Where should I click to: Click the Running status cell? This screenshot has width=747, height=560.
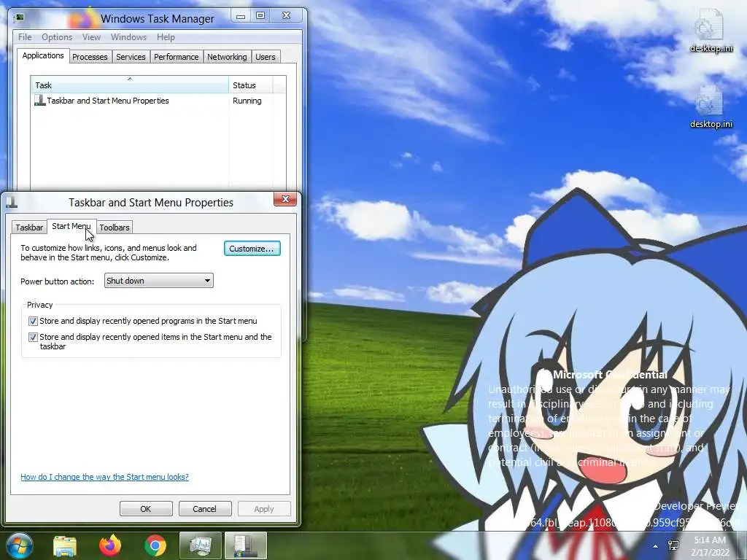[247, 101]
